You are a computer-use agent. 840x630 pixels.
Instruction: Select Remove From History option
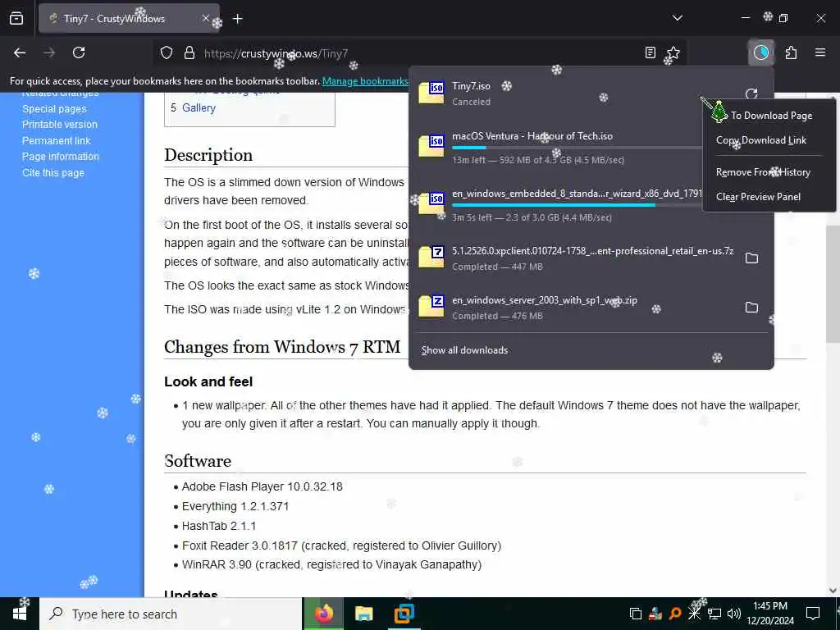click(x=769, y=172)
